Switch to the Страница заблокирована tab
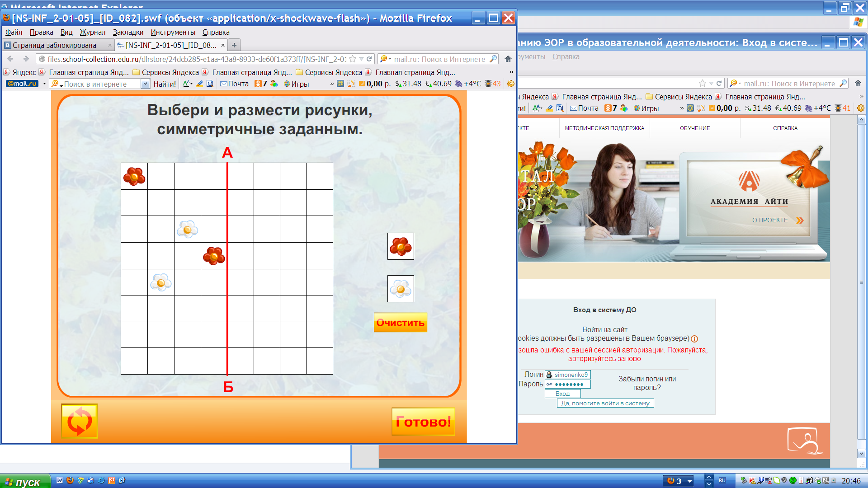This screenshot has width=868, height=488. pyautogui.click(x=58, y=45)
